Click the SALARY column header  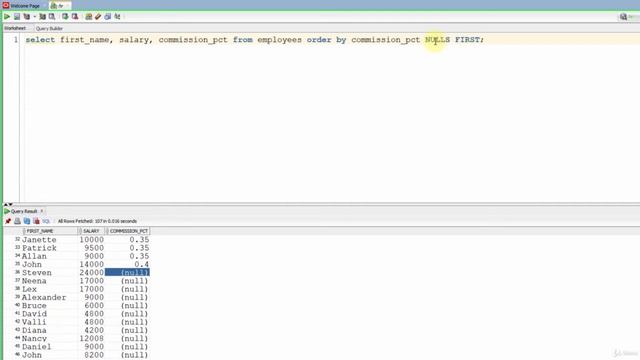(x=91, y=231)
